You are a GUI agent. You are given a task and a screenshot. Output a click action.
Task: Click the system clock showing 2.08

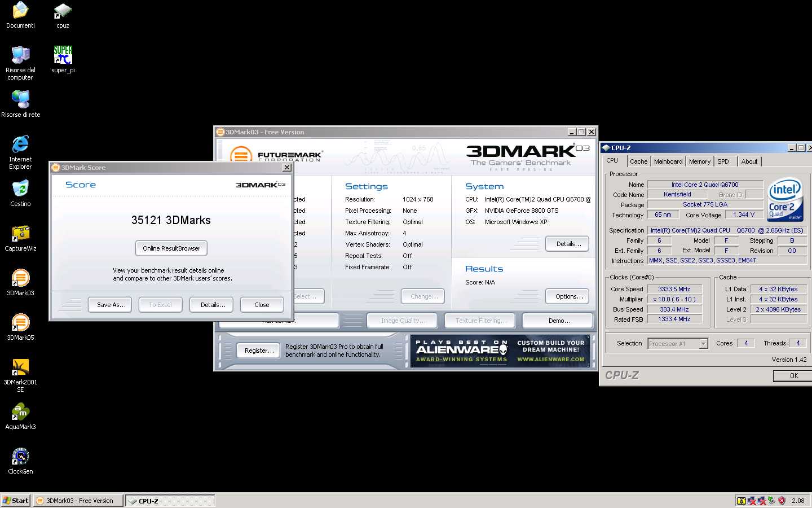[798, 501]
